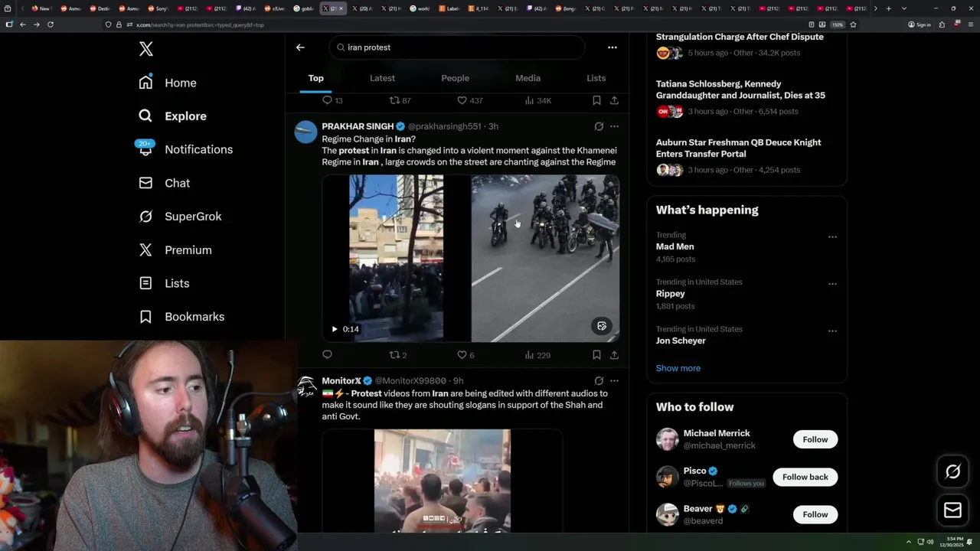Viewport: 980px width, 551px height.
Task: Open SuperGrok in sidebar
Action: [x=180, y=217]
